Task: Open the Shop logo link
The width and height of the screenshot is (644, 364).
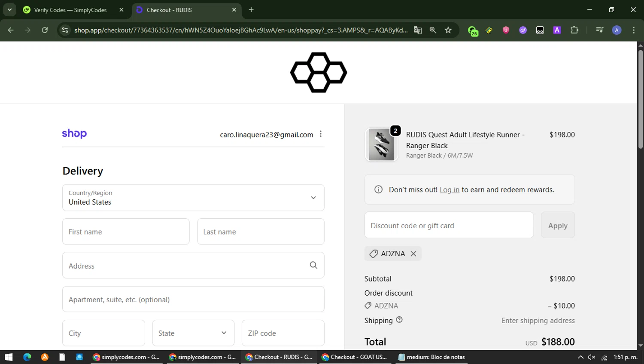Action: [x=74, y=134]
